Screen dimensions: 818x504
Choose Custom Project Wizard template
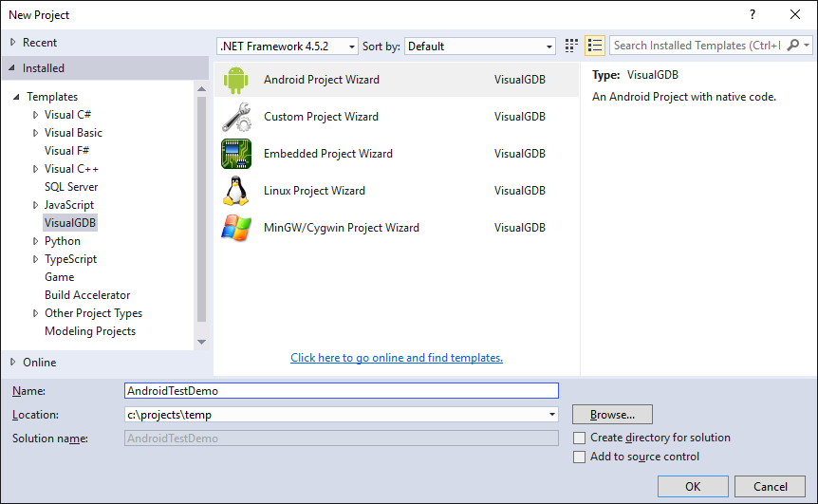pos(397,117)
